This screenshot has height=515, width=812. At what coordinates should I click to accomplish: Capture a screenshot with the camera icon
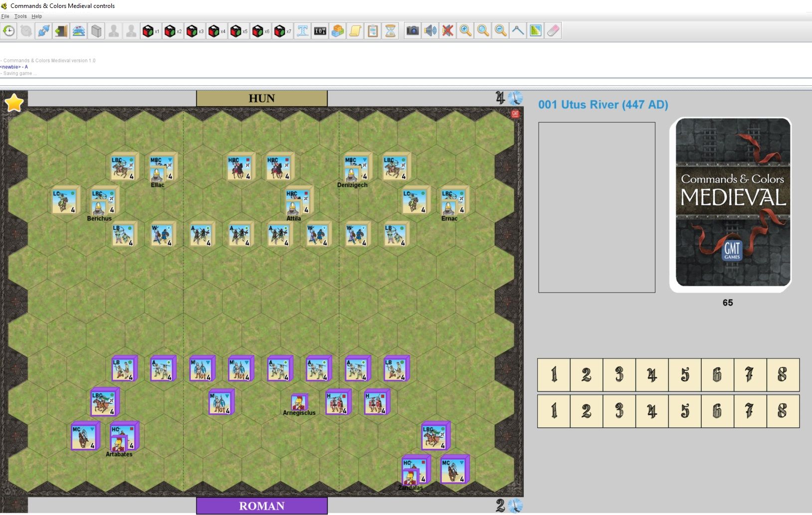(412, 30)
